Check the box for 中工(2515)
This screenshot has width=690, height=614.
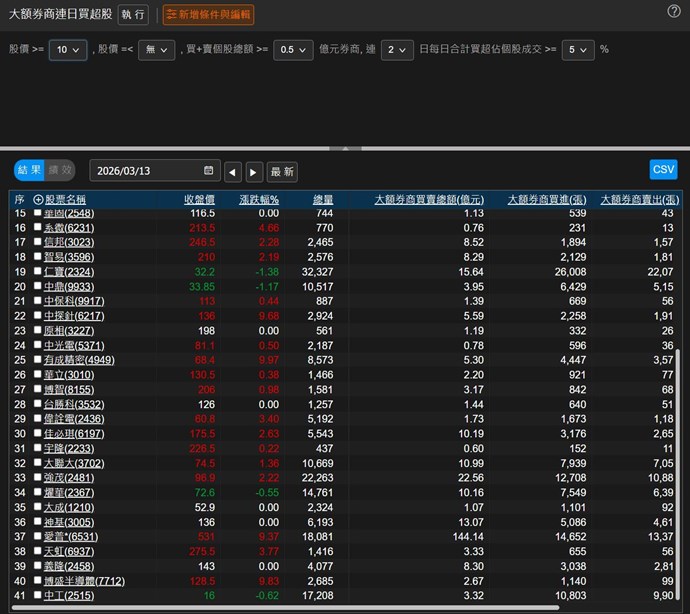point(37,595)
